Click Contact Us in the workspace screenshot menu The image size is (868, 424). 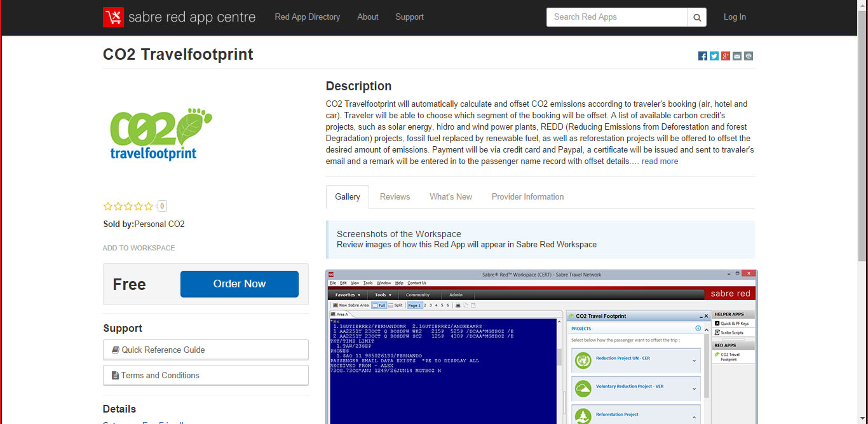point(417,283)
